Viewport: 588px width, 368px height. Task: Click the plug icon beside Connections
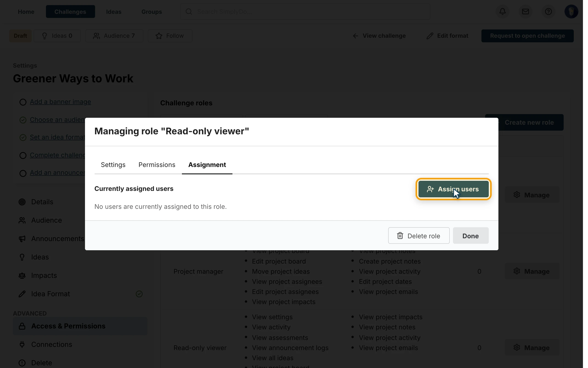tap(22, 344)
